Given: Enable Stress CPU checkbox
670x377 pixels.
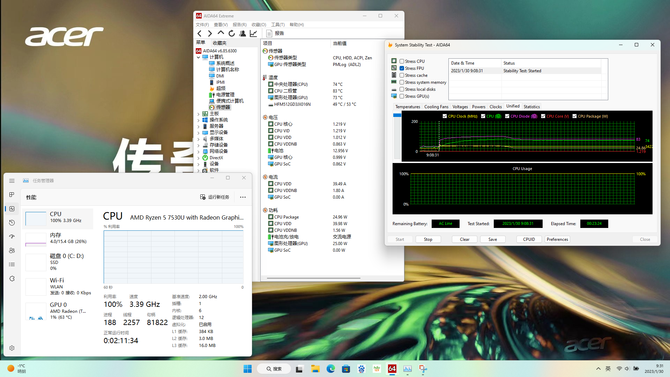Looking at the screenshot, I should (x=402, y=61).
